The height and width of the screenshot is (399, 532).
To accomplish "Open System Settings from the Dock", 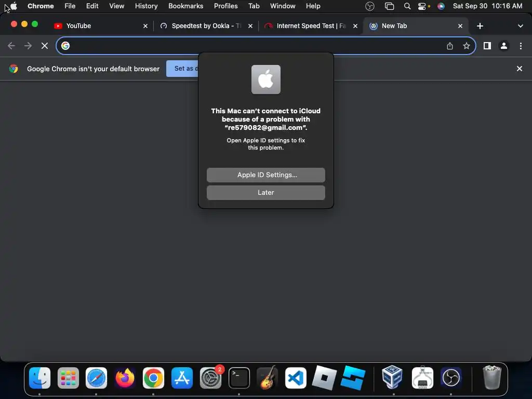I will point(211,378).
